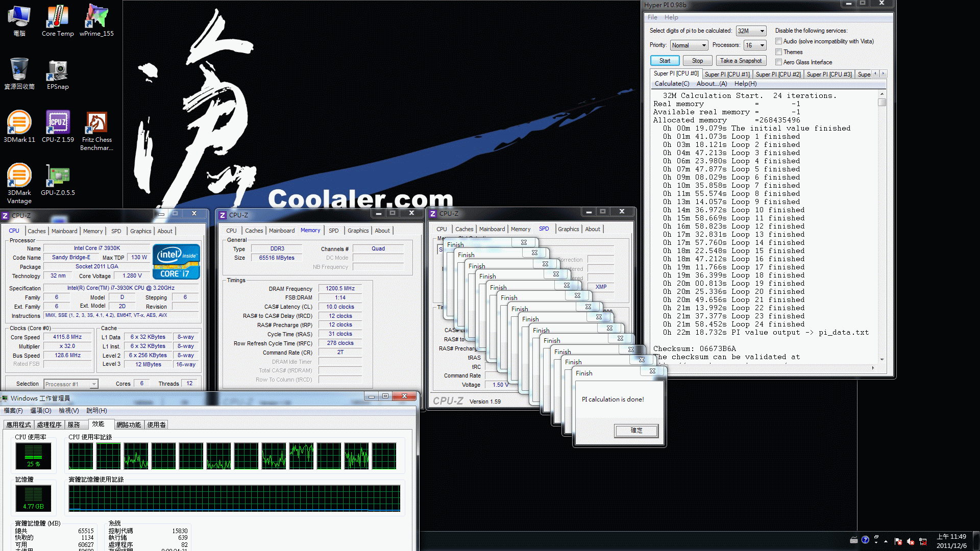Select Super PI [CPU #2] tab
Image resolution: width=980 pixels, height=551 pixels.
(778, 74)
